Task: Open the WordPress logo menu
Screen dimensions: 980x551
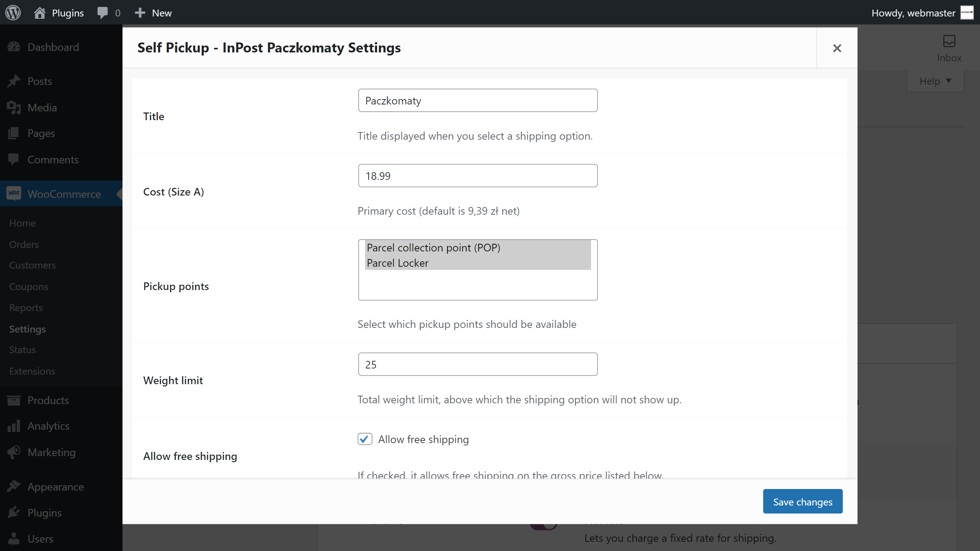Action: [x=13, y=13]
